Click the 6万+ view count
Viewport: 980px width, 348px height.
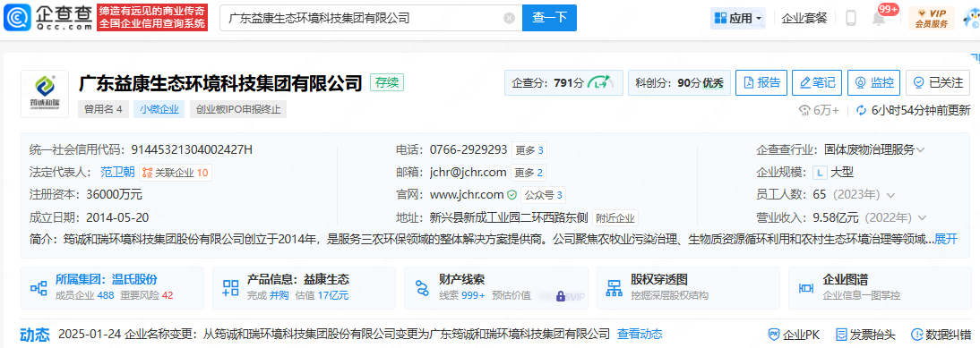point(820,110)
